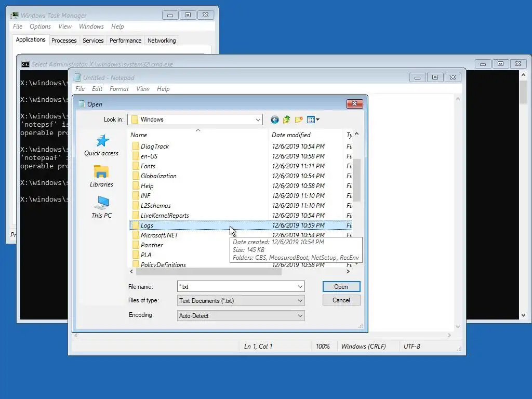Expand the Look in dropdown
This screenshot has width=532, height=399.
tap(258, 119)
